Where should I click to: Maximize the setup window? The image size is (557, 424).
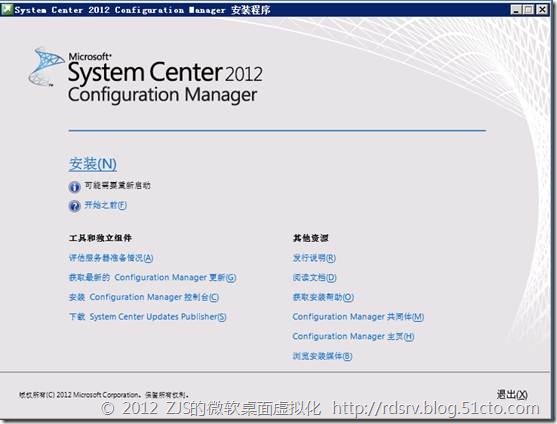(529, 10)
